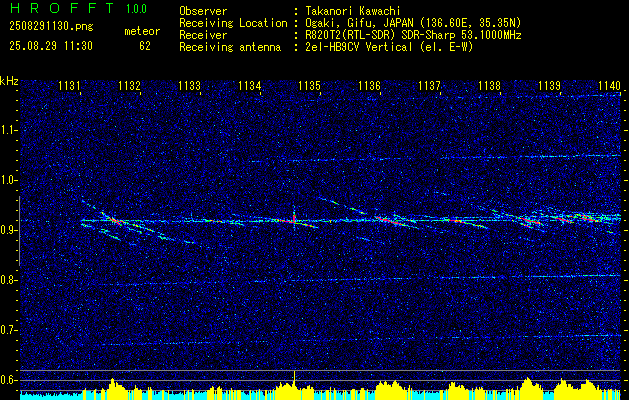Click the timestamp 25.08.29 11:30
The image size is (629, 400).
51,46
